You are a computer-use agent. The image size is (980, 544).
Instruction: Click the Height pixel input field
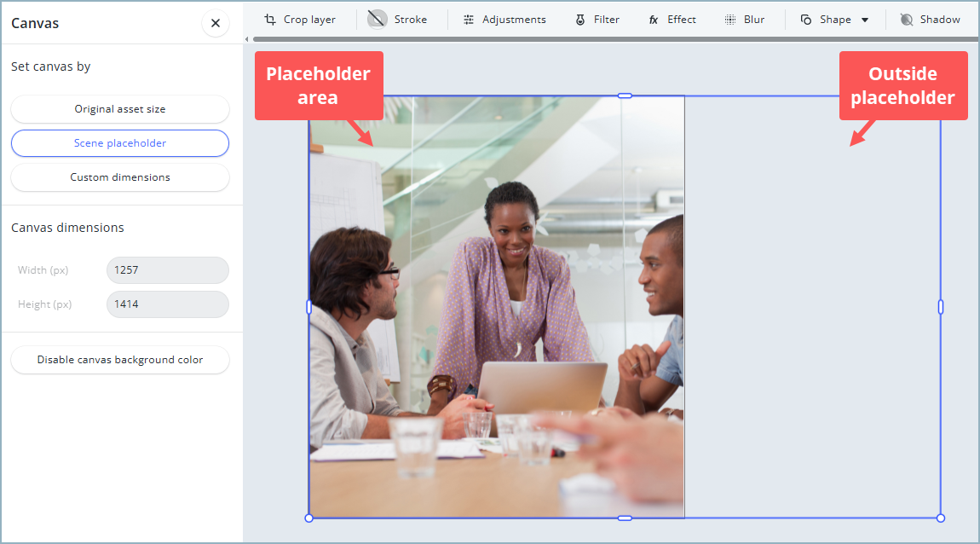(x=167, y=304)
